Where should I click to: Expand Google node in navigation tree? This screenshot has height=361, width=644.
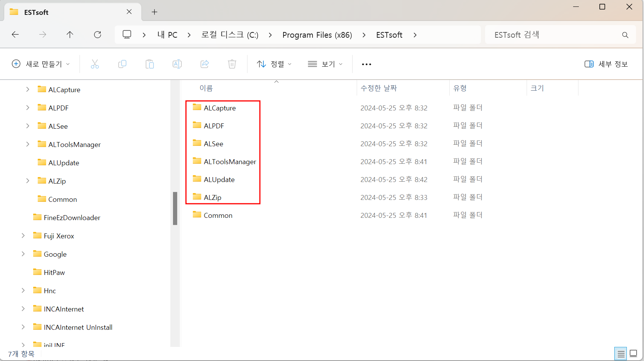[23, 254]
